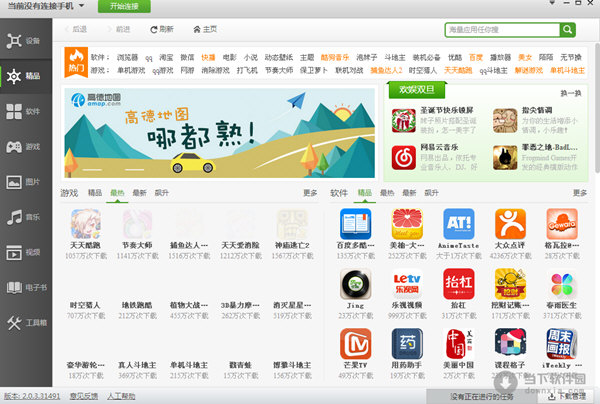This screenshot has height=404, width=600.
Task: Open the 美柚 grapefruit app icon
Action: [407, 224]
